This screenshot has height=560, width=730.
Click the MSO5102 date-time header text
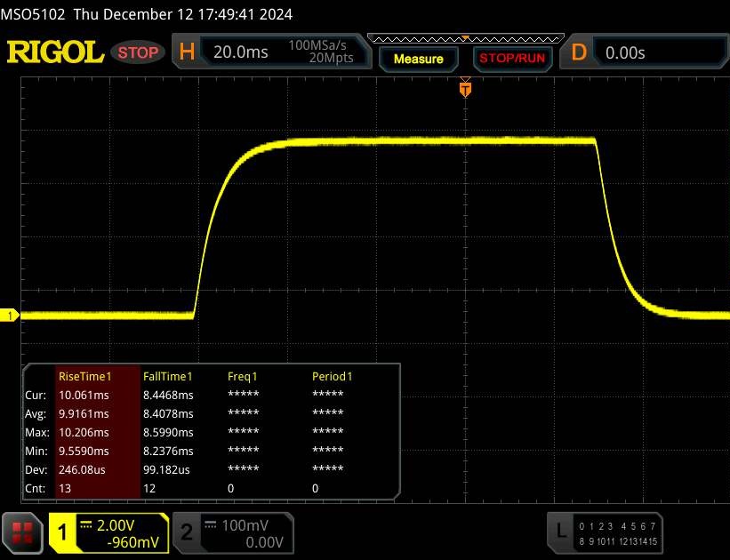click(x=146, y=14)
